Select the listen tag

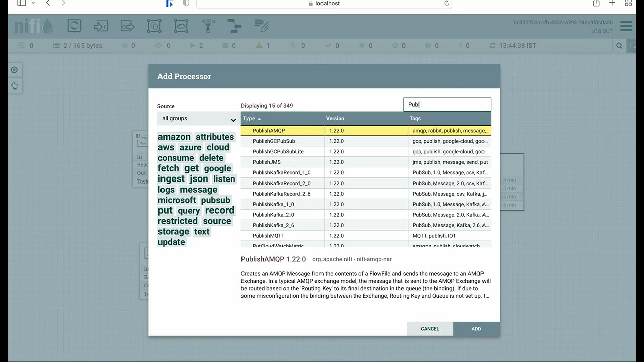tap(224, 179)
